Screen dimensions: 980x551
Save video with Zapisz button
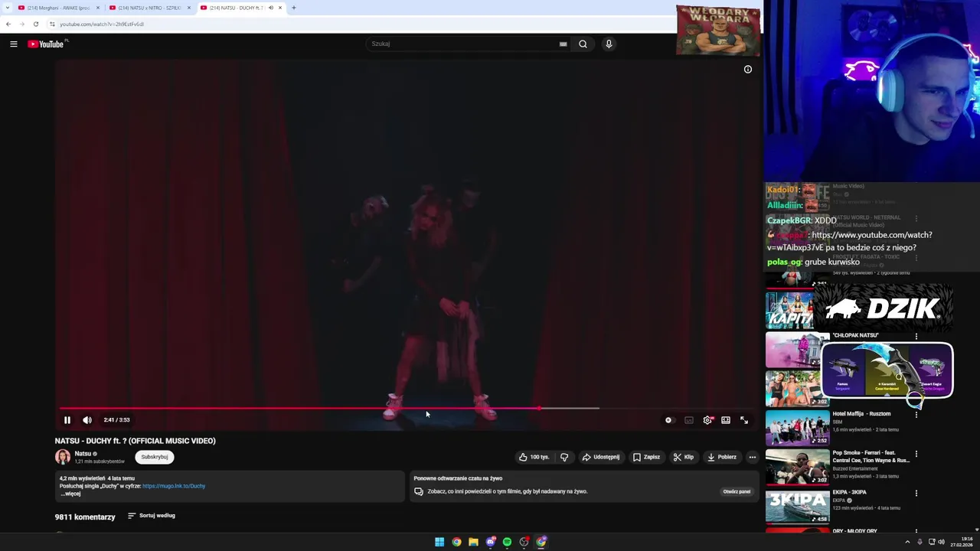[646, 457]
